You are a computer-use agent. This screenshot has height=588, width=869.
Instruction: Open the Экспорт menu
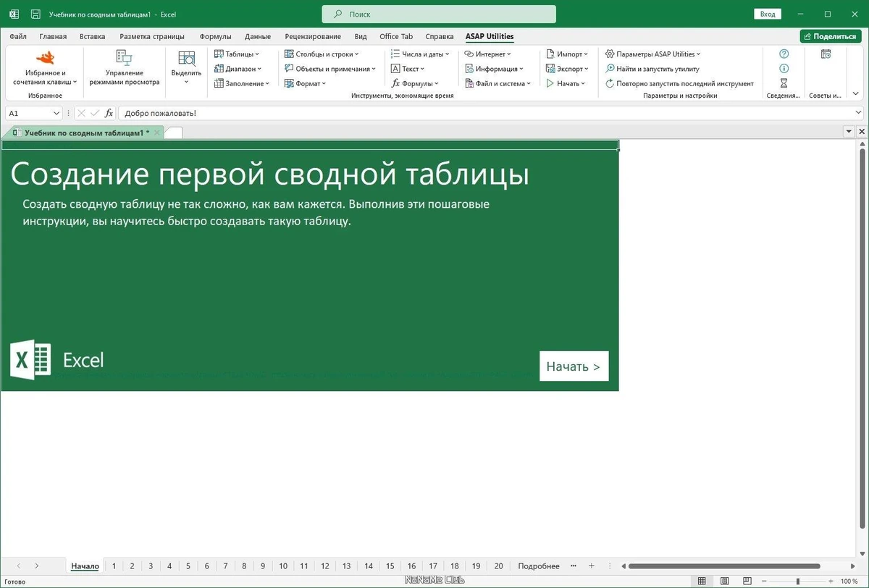click(x=568, y=69)
